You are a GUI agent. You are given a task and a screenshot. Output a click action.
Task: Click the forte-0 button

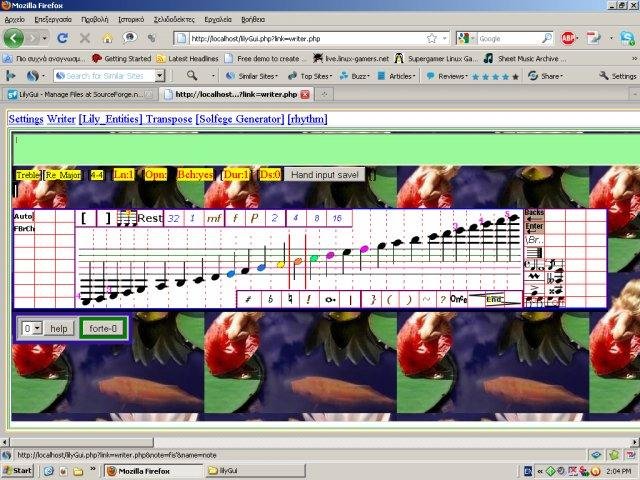[x=103, y=328]
